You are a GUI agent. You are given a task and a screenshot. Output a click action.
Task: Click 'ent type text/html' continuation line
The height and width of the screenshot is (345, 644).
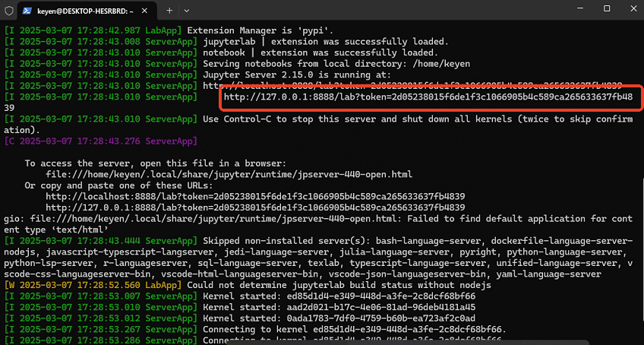[56, 229]
